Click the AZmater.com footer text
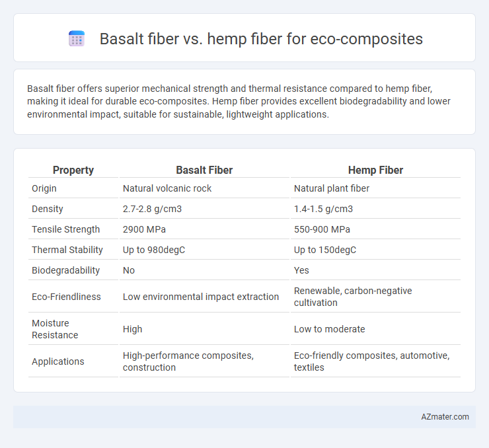Screen dimensions: 489x448 click(x=445, y=417)
